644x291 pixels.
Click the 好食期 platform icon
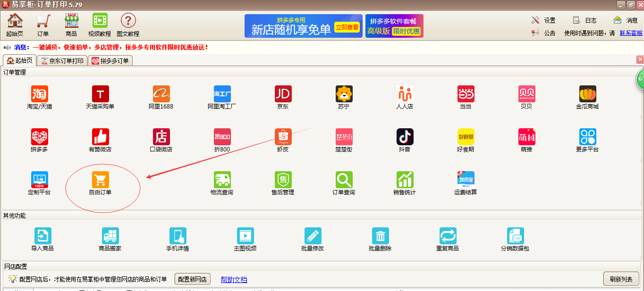[466, 137]
